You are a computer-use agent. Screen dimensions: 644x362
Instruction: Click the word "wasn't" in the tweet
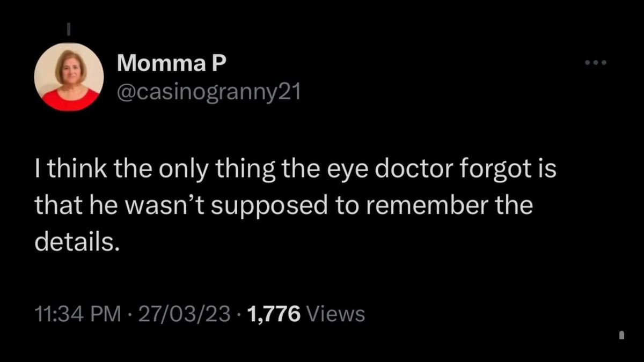click(169, 207)
